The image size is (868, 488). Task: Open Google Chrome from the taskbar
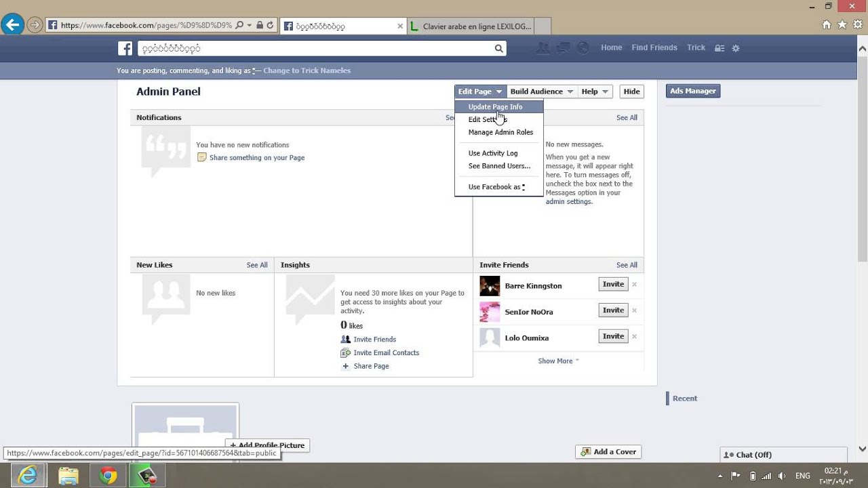(108, 476)
